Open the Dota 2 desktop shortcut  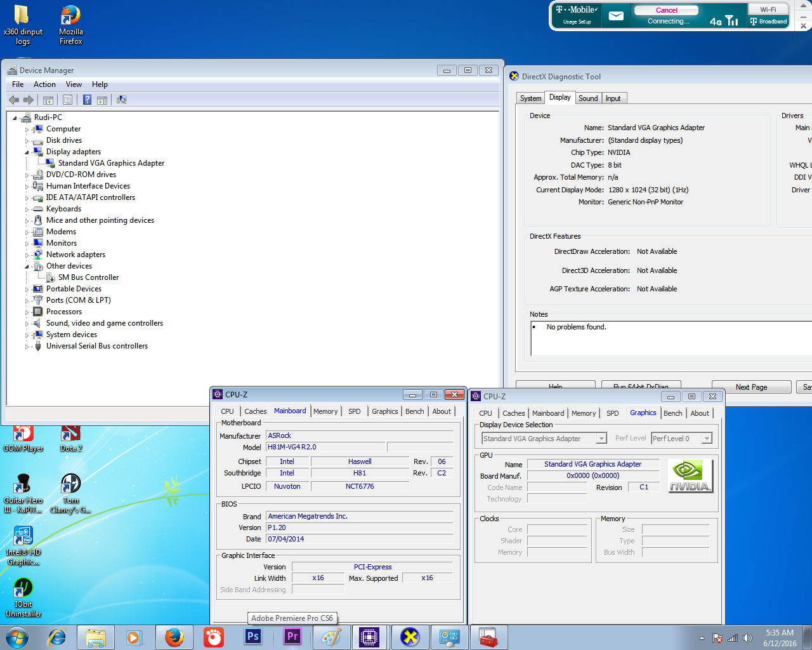tap(71, 438)
